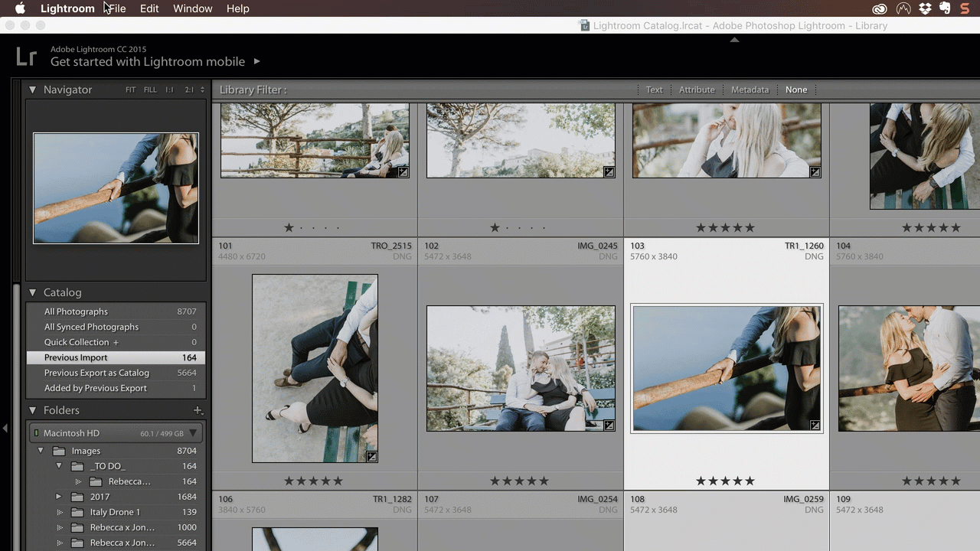Collapse the Navigator panel
The width and height of the screenshot is (980, 551).
point(33,90)
